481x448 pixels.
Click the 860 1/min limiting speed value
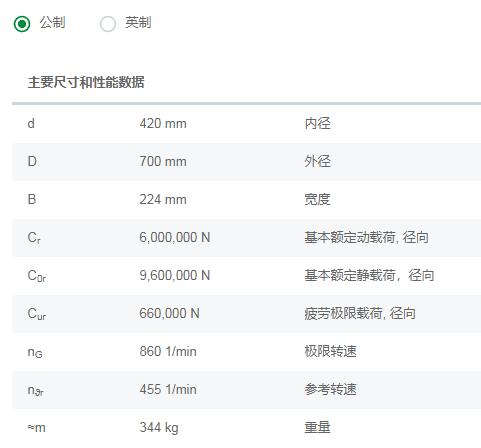[x=168, y=352]
